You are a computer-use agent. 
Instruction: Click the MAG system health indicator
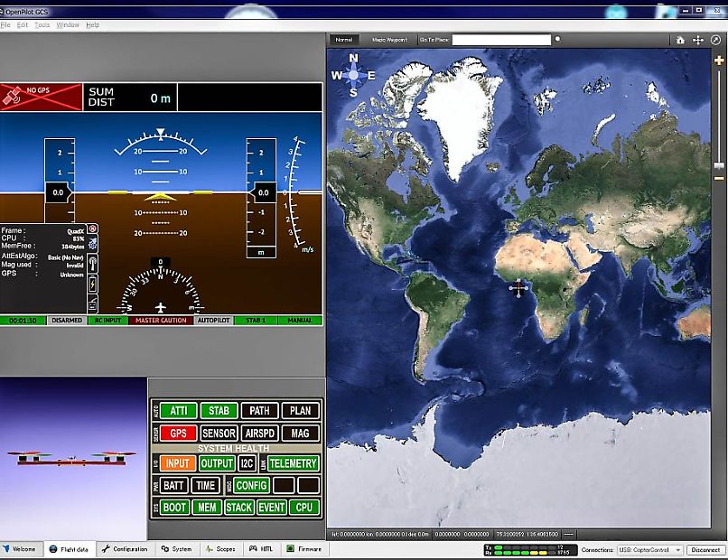pos(301,434)
